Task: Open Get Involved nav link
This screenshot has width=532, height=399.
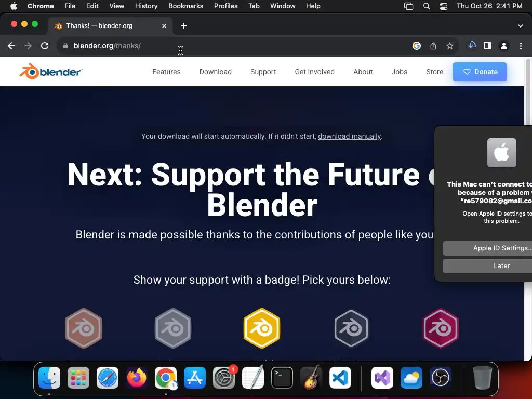Action: pos(314,72)
